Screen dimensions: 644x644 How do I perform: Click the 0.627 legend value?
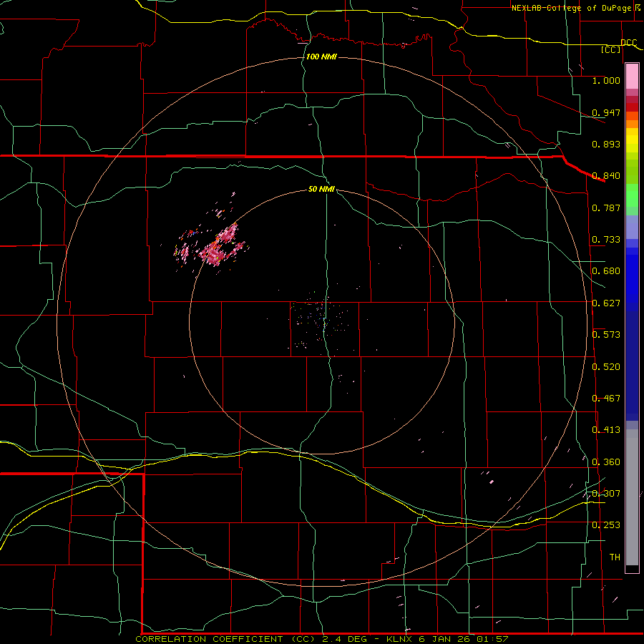(x=606, y=303)
